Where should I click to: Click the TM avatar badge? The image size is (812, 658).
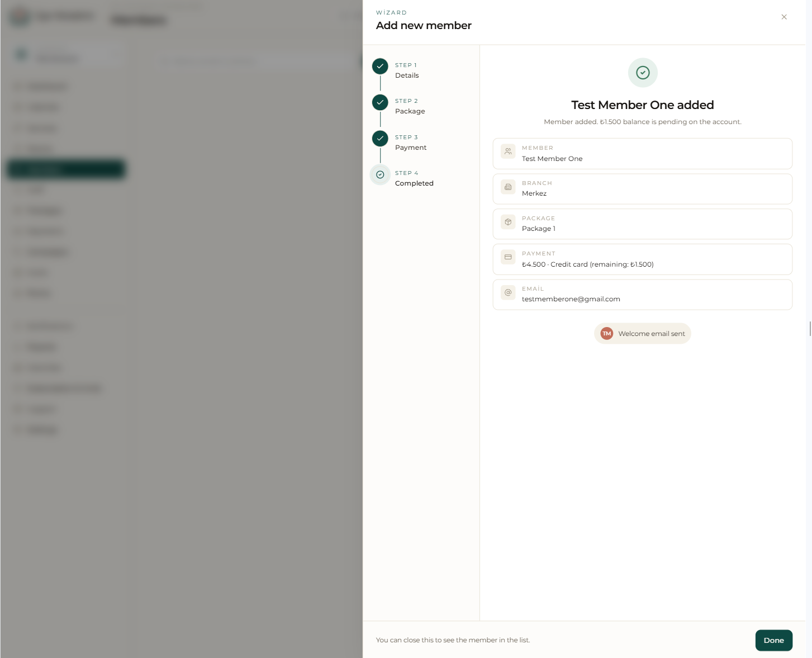point(607,334)
